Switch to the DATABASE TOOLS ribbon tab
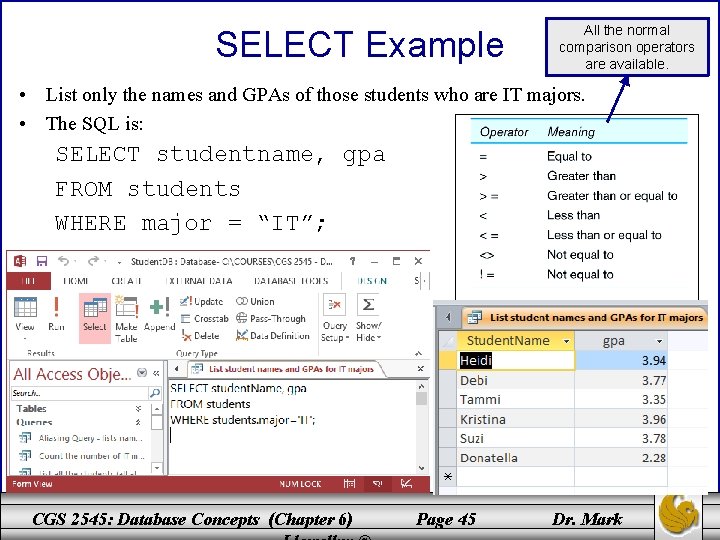Screen dimensions: 720x540 click(x=291, y=281)
